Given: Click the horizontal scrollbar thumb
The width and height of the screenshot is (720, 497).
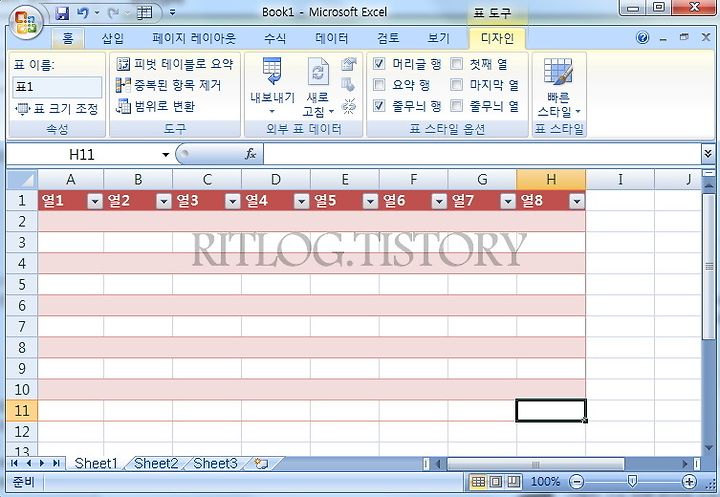Looking at the screenshot, I should pos(535,464).
